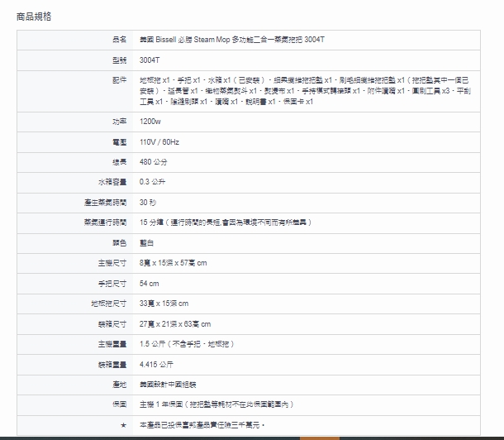Click the 藍白 color value

pyautogui.click(x=146, y=243)
